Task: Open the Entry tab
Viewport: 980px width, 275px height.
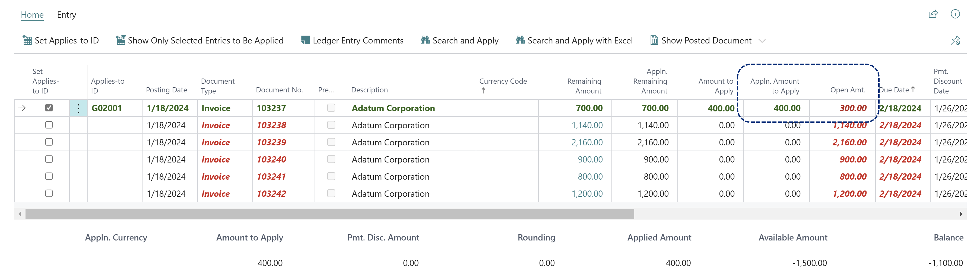Action: pos(66,15)
